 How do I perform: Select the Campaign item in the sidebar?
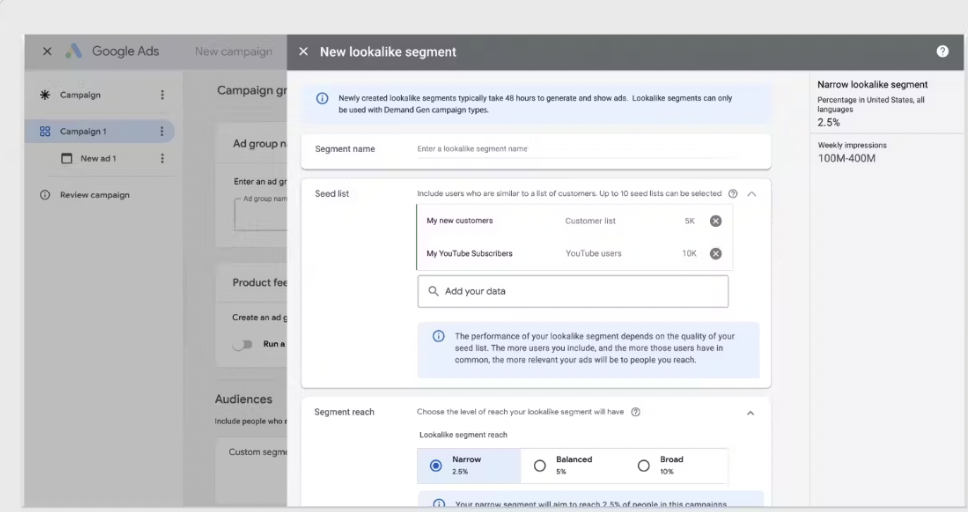click(x=80, y=95)
